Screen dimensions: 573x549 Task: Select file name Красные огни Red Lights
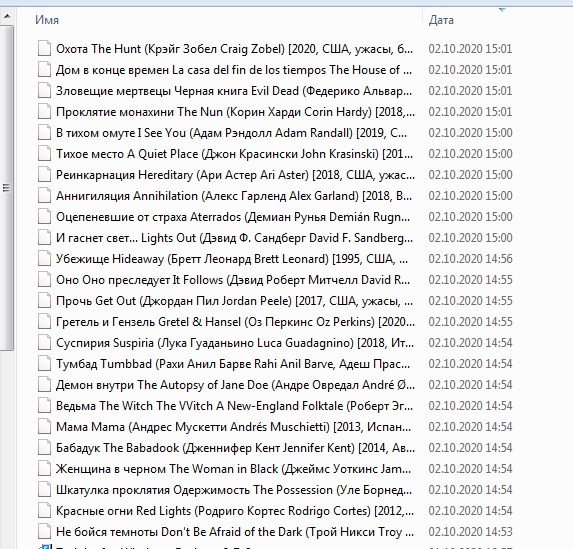click(x=235, y=511)
